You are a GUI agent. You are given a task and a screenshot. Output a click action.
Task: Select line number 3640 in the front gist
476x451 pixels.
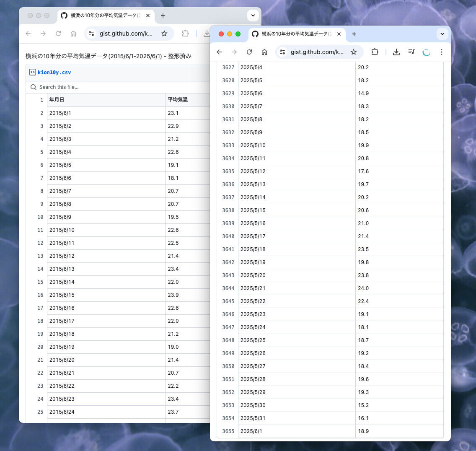point(228,236)
